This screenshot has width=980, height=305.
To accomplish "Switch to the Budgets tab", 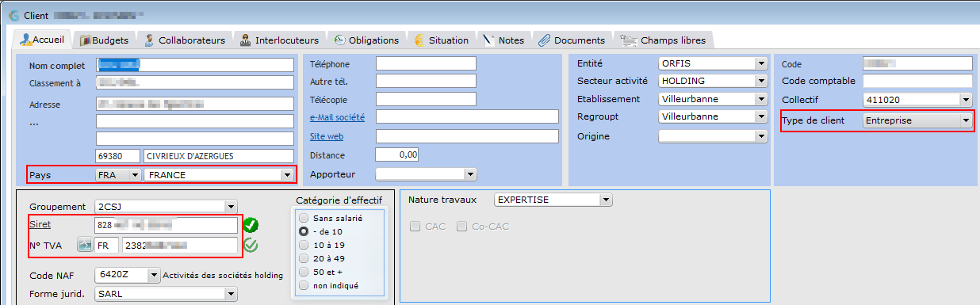I will [x=104, y=40].
